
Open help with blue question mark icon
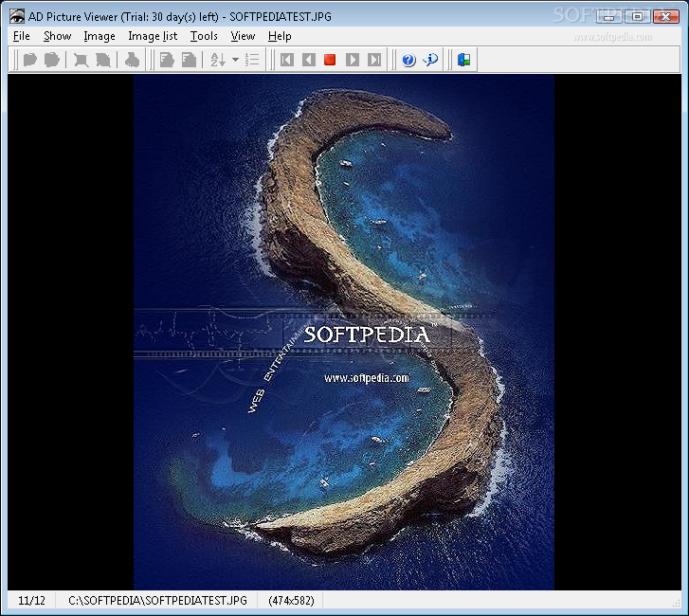408,60
